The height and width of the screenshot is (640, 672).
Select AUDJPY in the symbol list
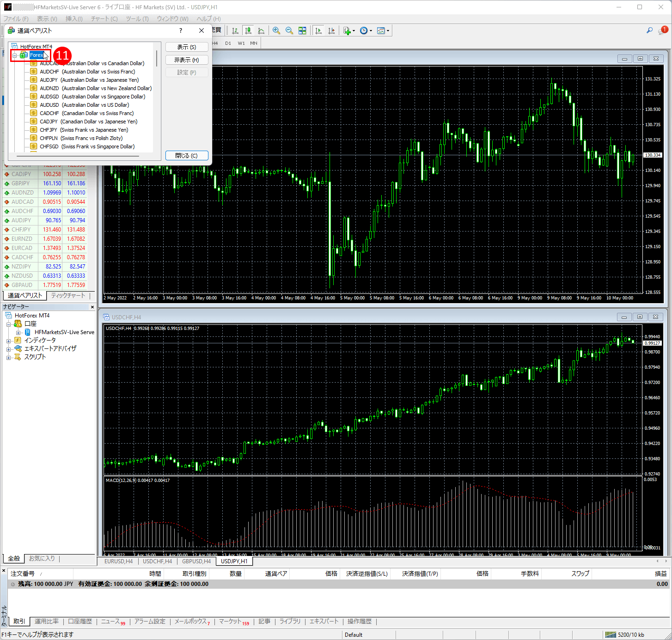pos(49,80)
